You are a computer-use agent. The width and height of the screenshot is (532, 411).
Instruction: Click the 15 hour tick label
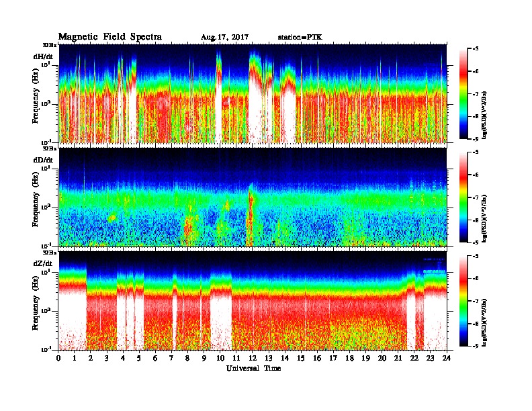[x=301, y=359]
